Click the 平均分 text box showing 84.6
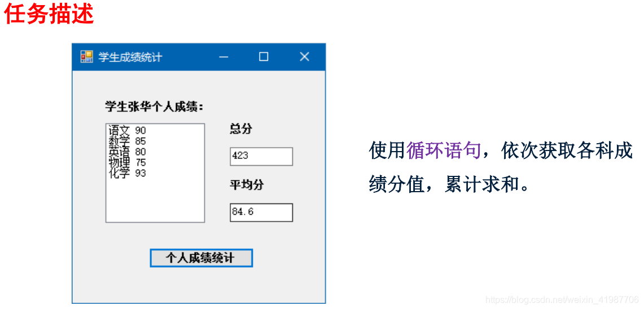 tap(261, 212)
